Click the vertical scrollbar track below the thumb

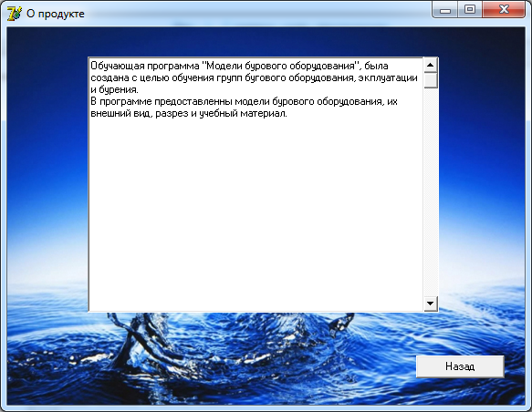431,192
